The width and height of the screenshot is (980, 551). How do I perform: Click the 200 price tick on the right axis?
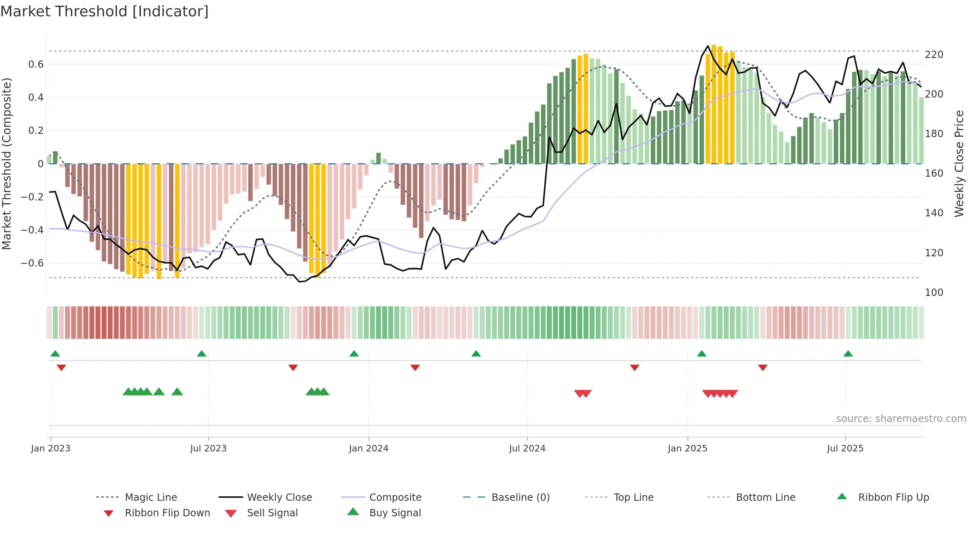click(934, 94)
